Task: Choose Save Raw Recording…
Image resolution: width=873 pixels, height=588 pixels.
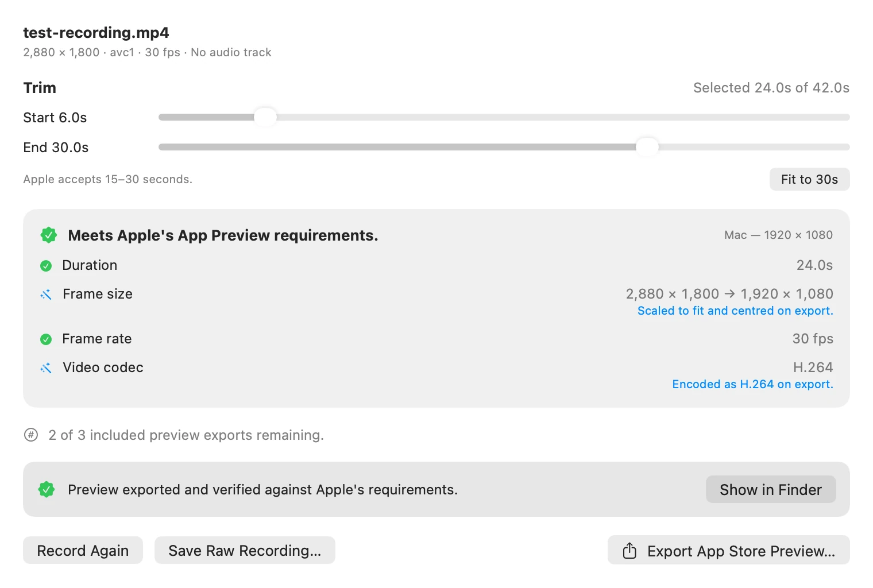Action: click(x=245, y=550)
